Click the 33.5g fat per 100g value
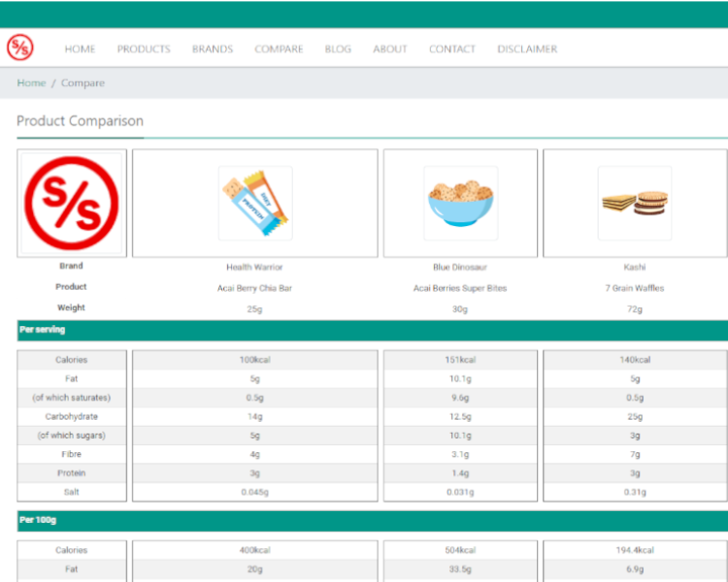Image resolution: width=728 pixels, height=582 pixels. pos(460,569)
